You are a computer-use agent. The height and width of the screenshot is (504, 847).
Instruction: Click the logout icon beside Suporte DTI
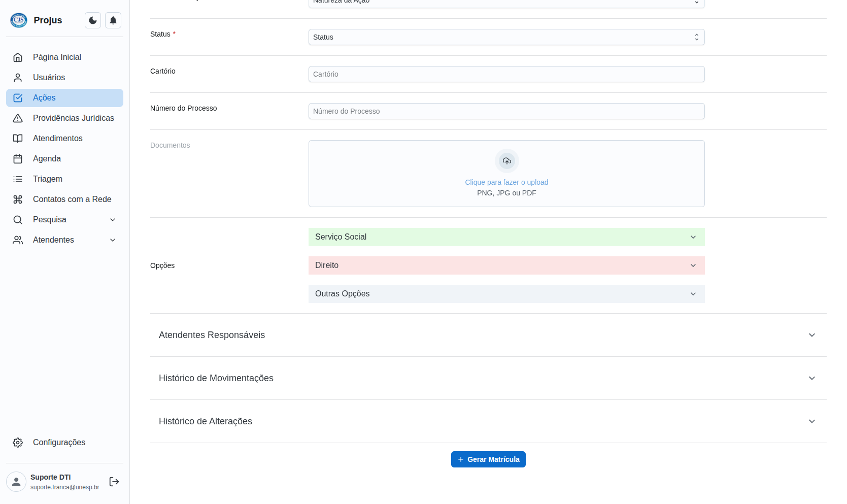pos(114,482)
